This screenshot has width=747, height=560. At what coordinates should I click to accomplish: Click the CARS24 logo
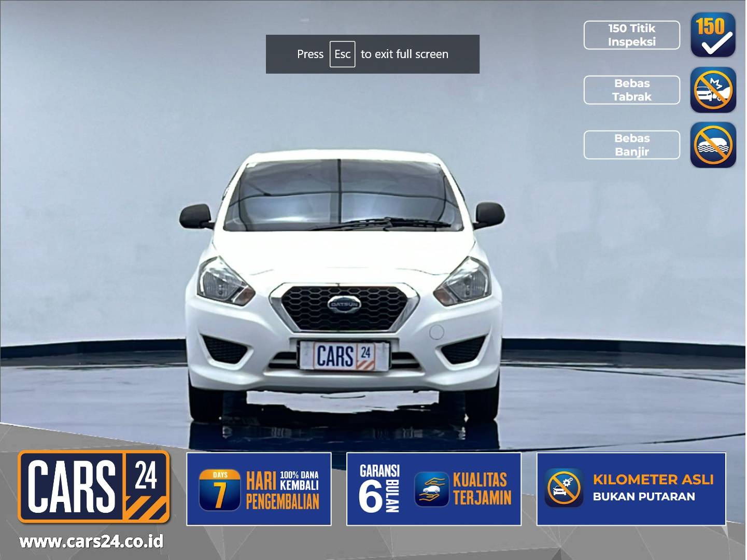coord(94,486)
